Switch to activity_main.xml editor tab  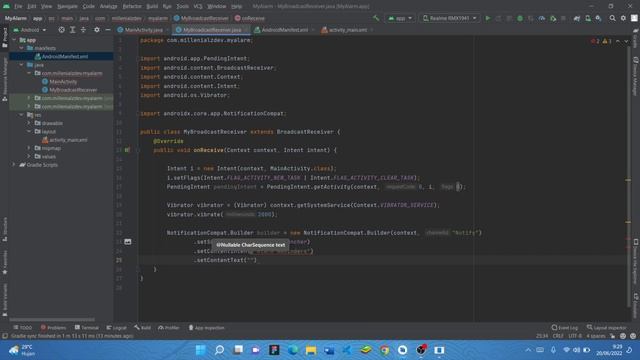click(347, 30)
